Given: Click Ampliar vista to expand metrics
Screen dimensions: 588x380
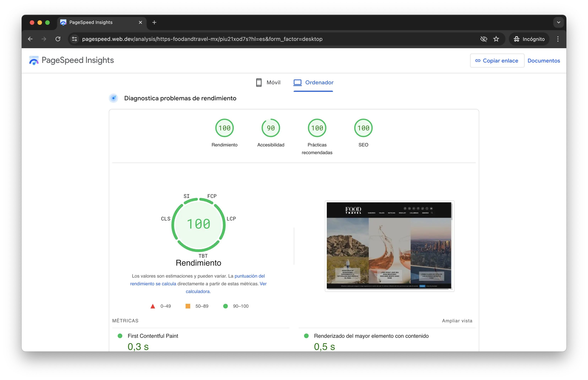Looking at the screenshot, I should point(457,321).
